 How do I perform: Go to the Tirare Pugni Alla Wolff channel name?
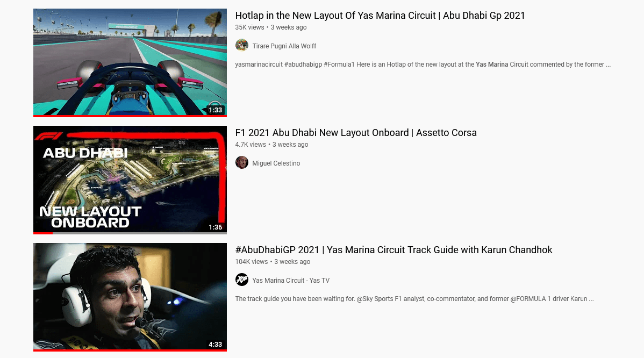[284, 46]
